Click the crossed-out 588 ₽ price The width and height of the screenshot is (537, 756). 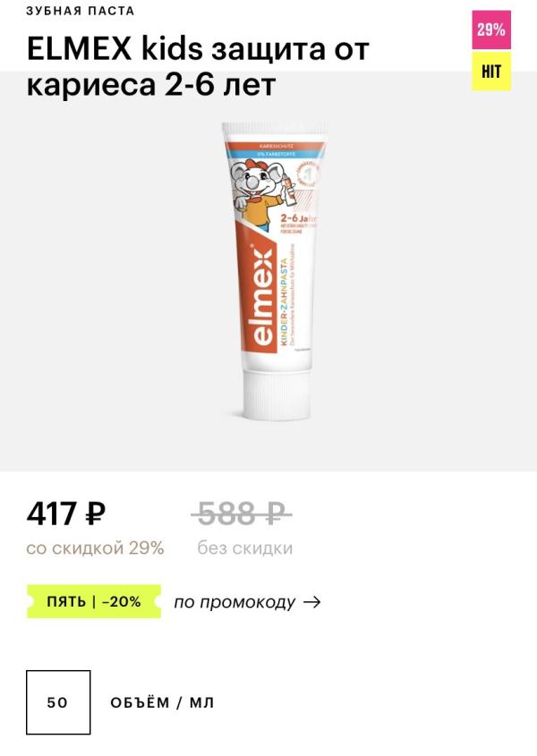242,514
